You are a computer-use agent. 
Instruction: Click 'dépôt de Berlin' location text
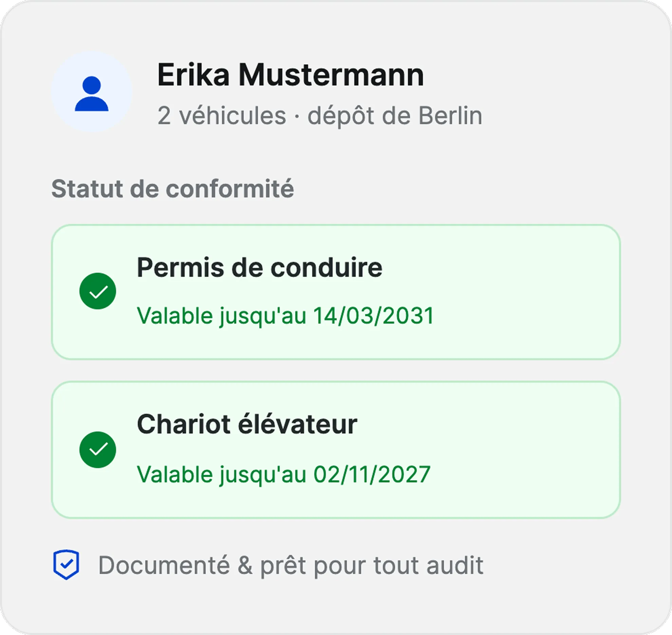395,116
